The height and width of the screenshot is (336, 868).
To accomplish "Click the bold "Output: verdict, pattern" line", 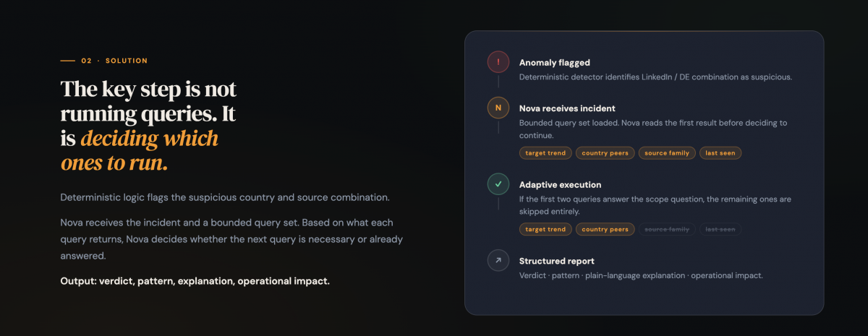I will pyautogui.click(x=195, y=280).
